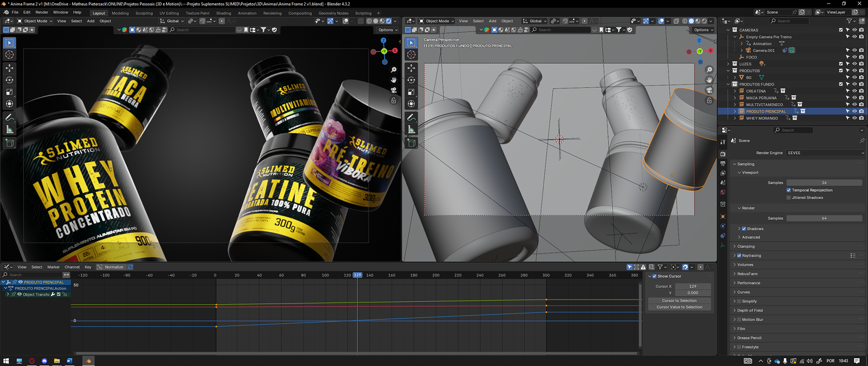Select the Transform tool in left viewport
This screenshot has height=366, width=868.
[9, 104]
